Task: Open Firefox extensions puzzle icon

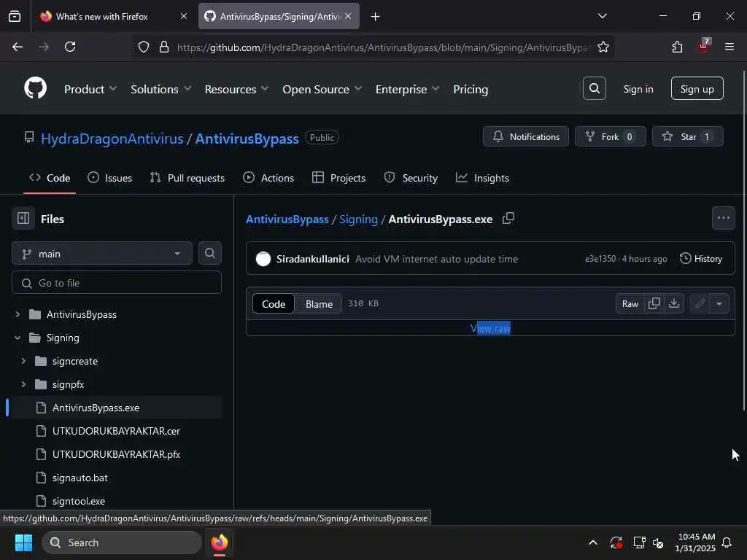Action: click(x=677, y=47)
